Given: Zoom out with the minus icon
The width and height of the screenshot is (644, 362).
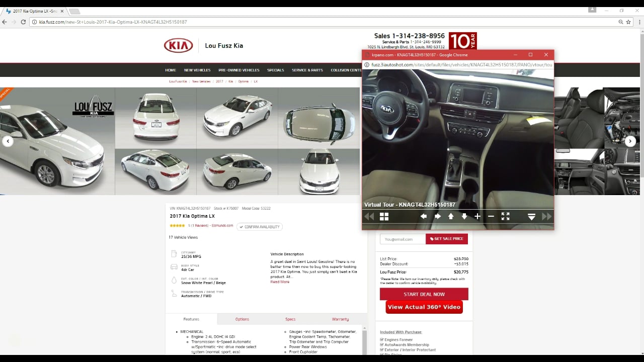Looking at the screenshot, I should [491, 216].
